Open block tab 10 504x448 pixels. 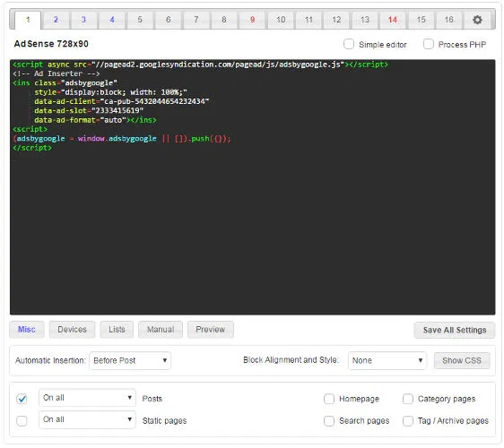click(281, 20)
